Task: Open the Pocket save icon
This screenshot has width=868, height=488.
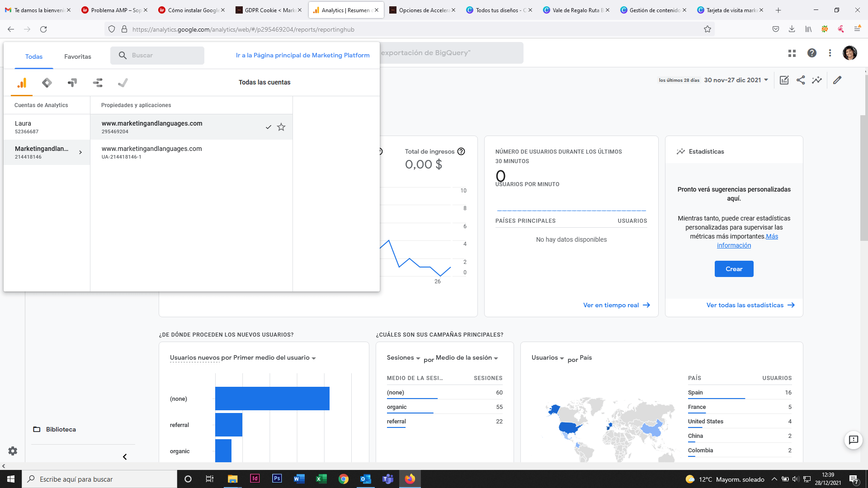Action: pos(776,29)
